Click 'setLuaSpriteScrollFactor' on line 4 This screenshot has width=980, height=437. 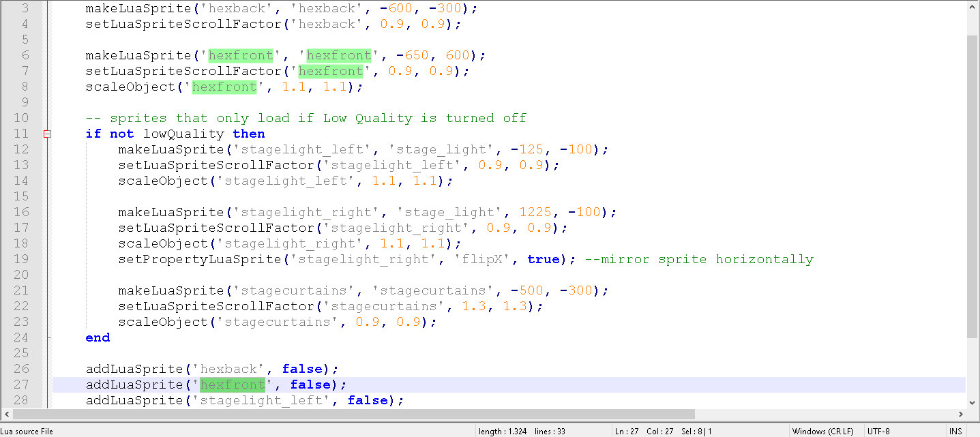[x=183, y=24]
